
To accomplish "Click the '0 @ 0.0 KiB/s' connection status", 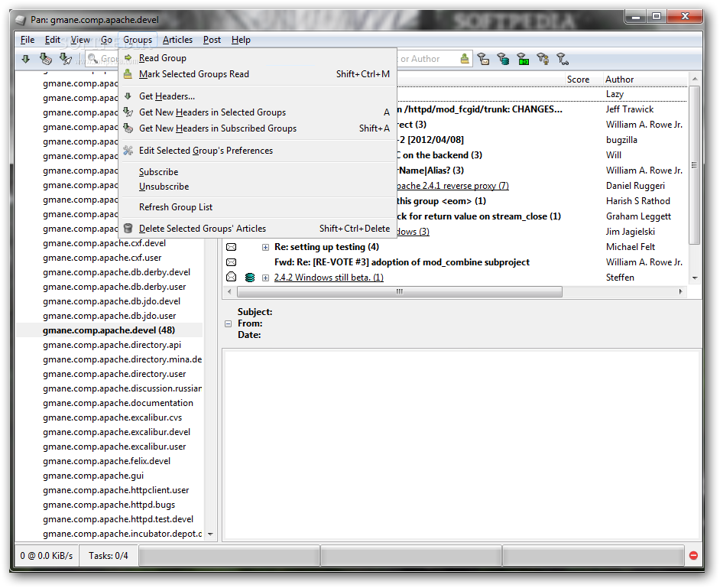I will (47, 556).
